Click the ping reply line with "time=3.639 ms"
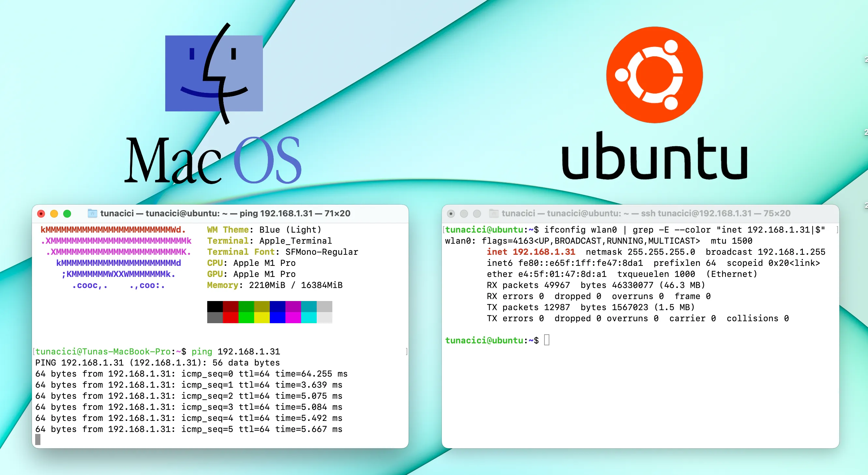 pos(189,385)
